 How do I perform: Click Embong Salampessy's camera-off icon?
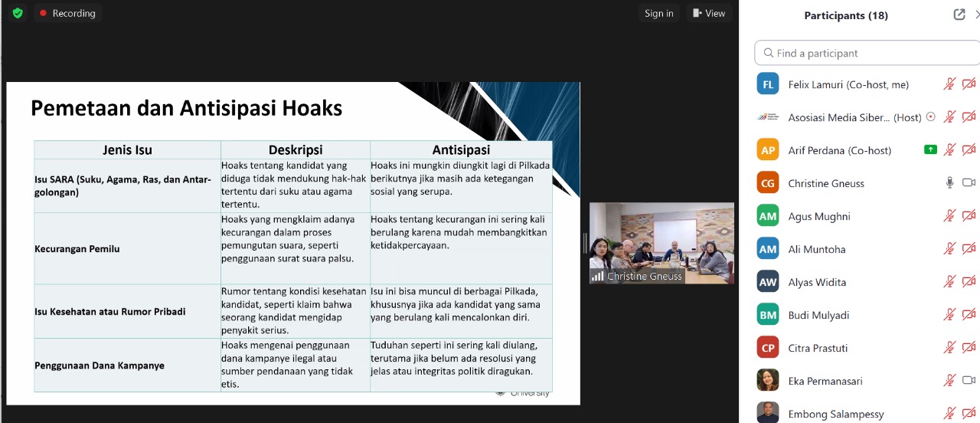[x=969, y=414]
